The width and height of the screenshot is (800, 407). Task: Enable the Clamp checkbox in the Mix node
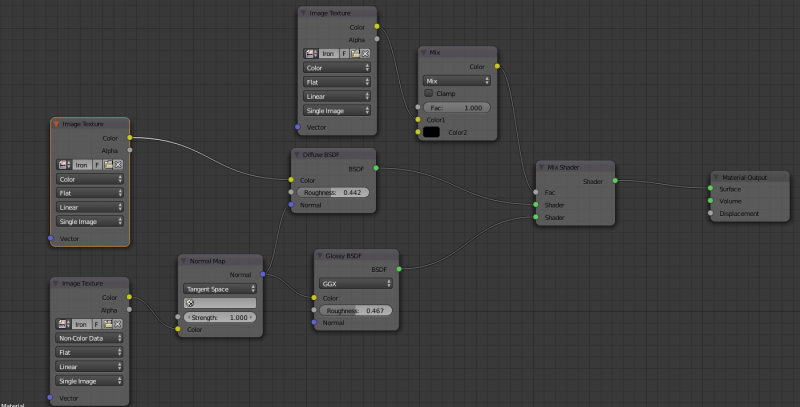tap(429, 93)
